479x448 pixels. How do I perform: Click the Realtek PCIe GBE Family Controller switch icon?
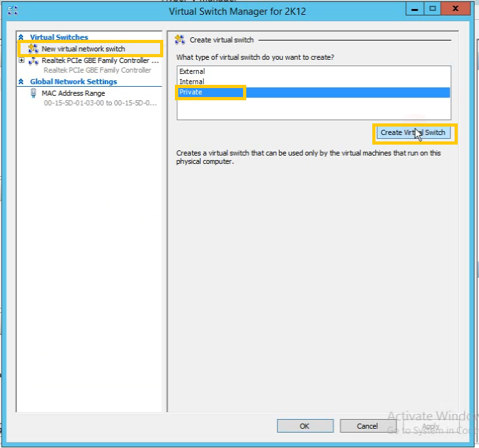click(x=33, y=61)
